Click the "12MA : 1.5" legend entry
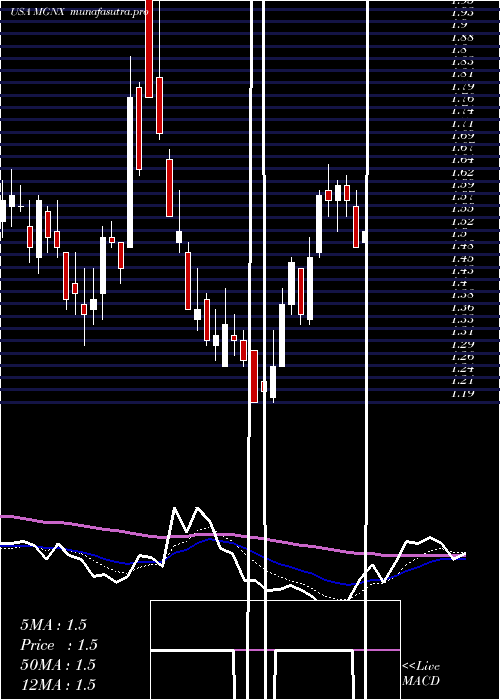500x700 pixels. coord(58,685)
